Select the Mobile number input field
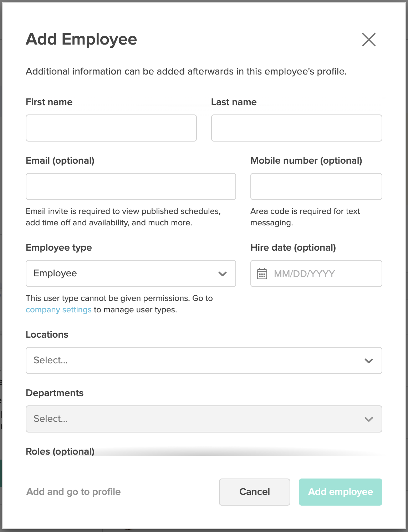408x532 pixels. [316, 186]
